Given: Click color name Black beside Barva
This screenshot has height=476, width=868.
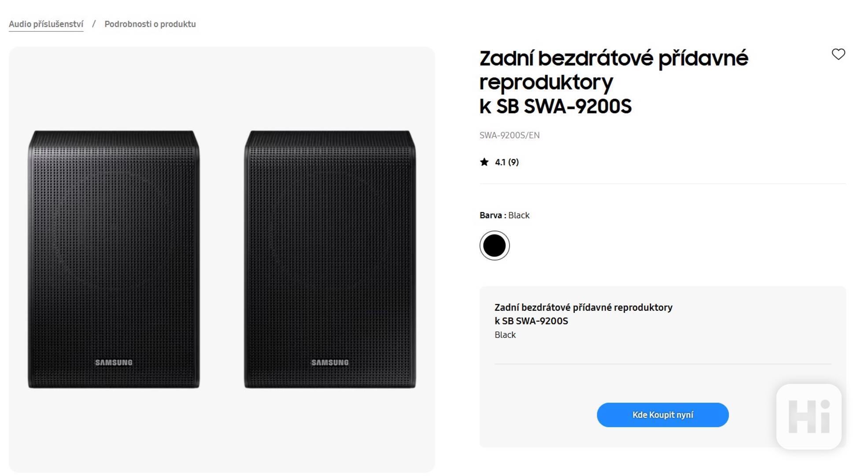Looking at the screenshot, I should click(x=519, y=216).
